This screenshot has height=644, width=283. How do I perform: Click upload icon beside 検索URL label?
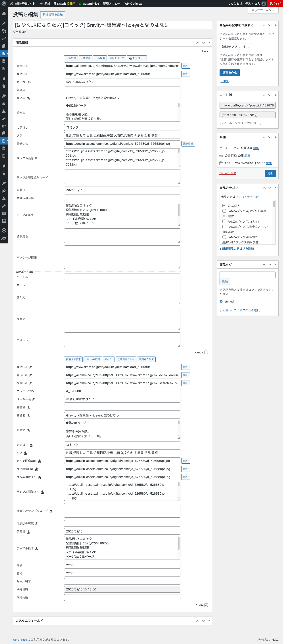[x=31, y=384]
